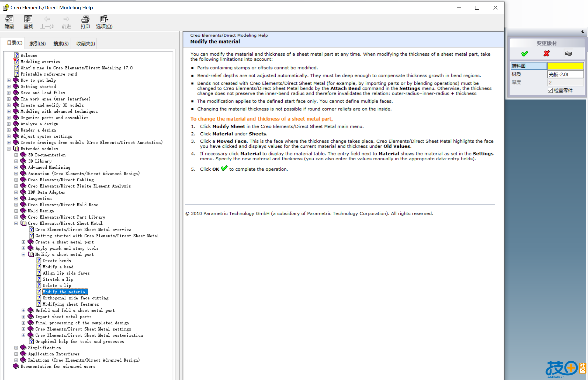The height and width of the screenshot is (380, 588).
Task: Click the book icon beside Simplification
Action: point(23,347)
